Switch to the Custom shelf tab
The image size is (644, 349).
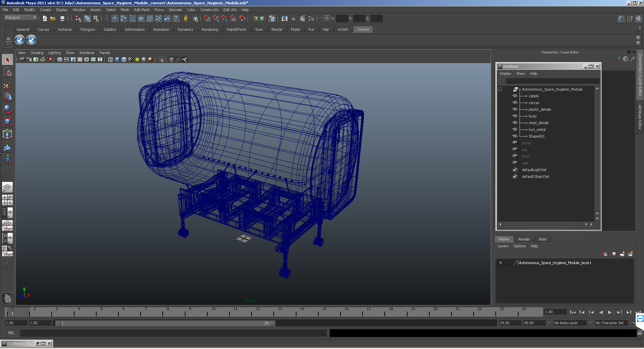(363, 29)
